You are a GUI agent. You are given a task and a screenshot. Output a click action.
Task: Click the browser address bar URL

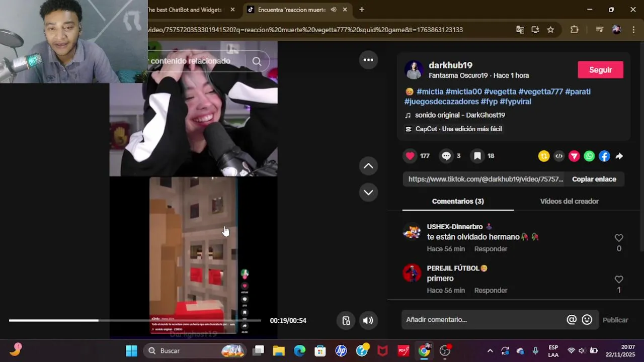click(x=305, y=30)
